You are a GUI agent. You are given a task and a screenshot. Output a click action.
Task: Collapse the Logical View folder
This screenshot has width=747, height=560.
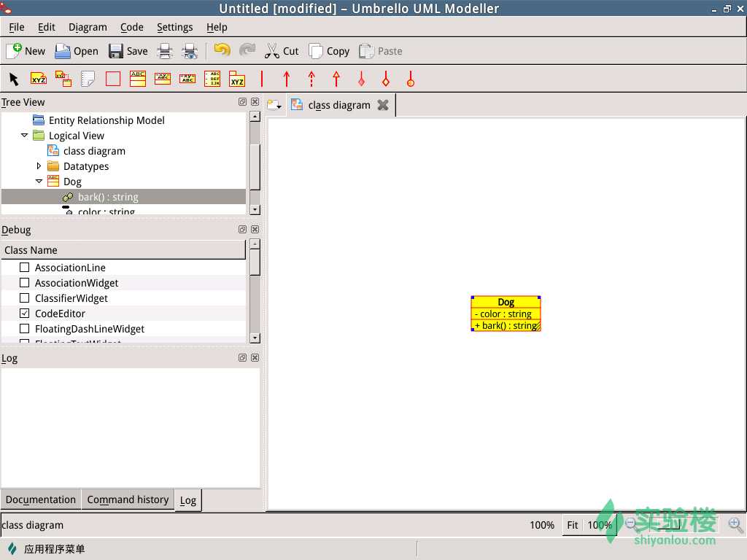tap(24, 135)
